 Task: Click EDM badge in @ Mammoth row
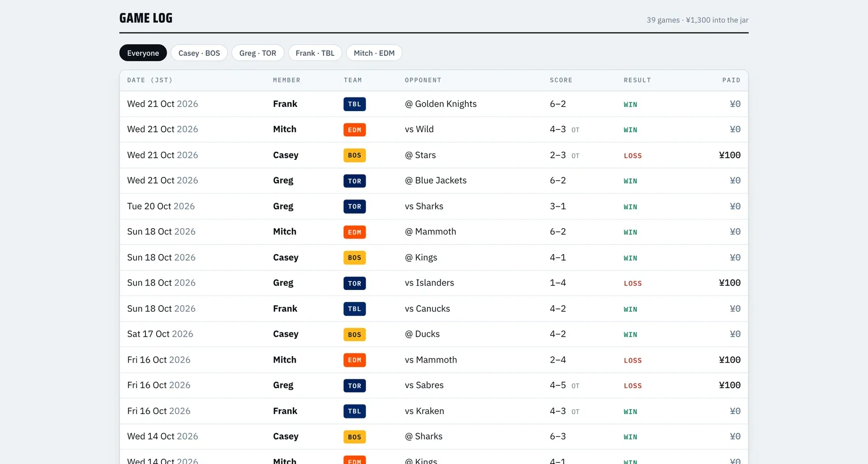pyautogui.click(x=355, y=232)
